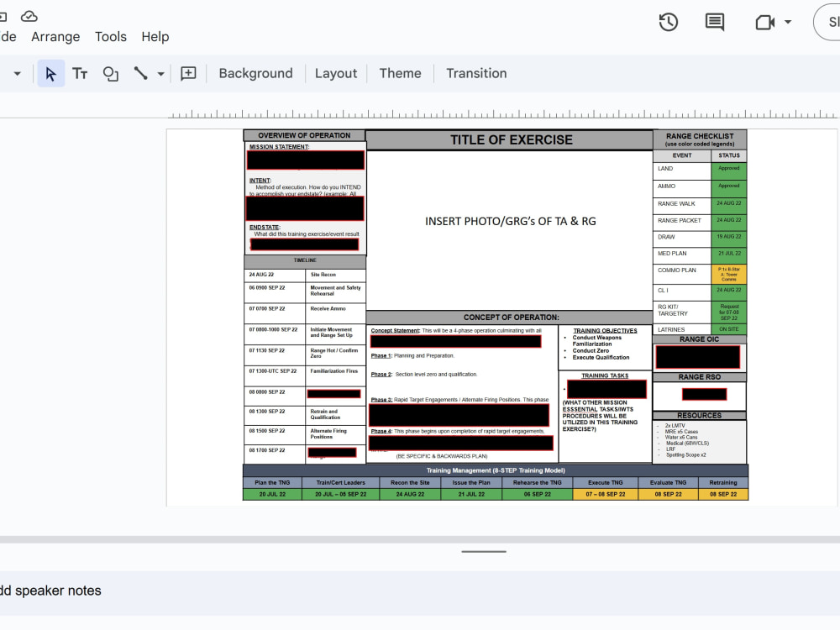This screenshot has width=840, height=630.
Task: Click the green LAND Approved status cell
Action: pos(728,171)
